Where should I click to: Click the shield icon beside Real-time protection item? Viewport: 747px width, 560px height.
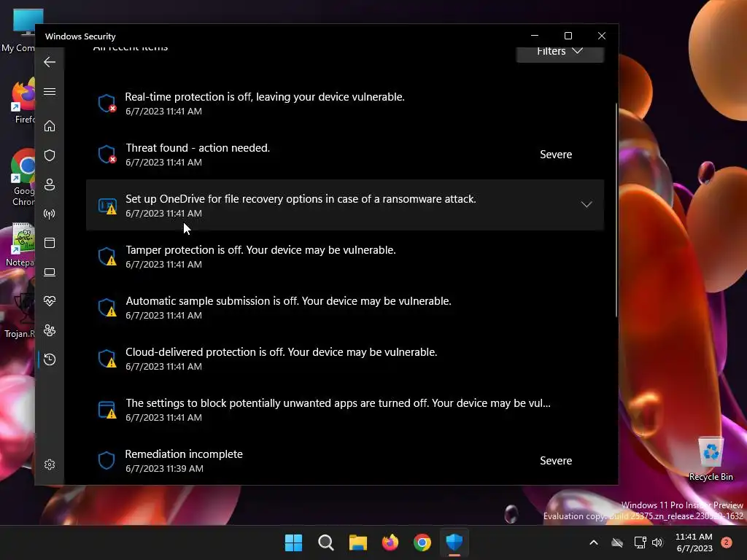[107, 103]
